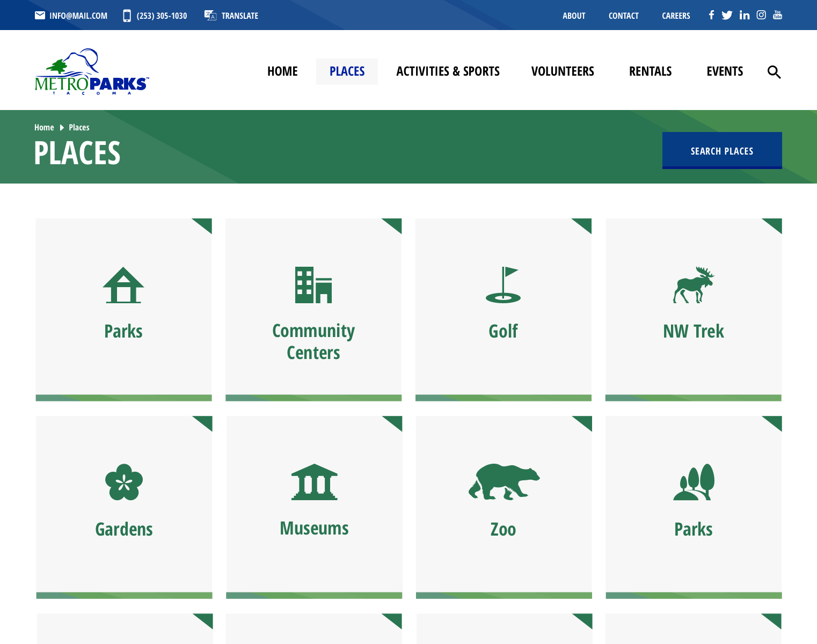Click the Facebook icon in top bar

click(x=711, y=15)
